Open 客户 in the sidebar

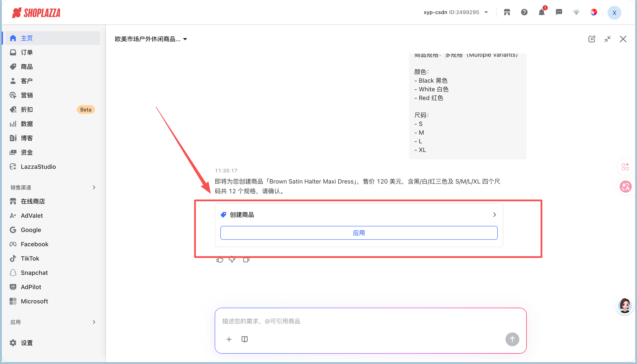point(53,81)
